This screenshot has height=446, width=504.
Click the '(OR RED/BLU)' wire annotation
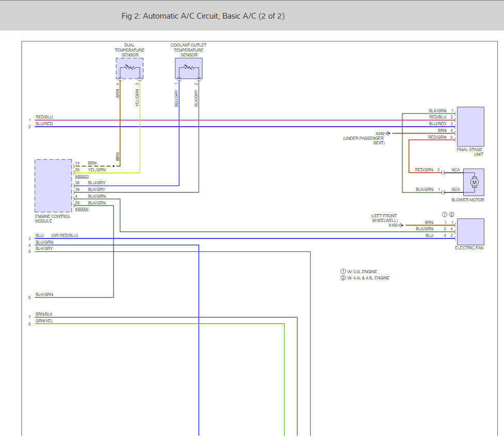tap(65, 235)
